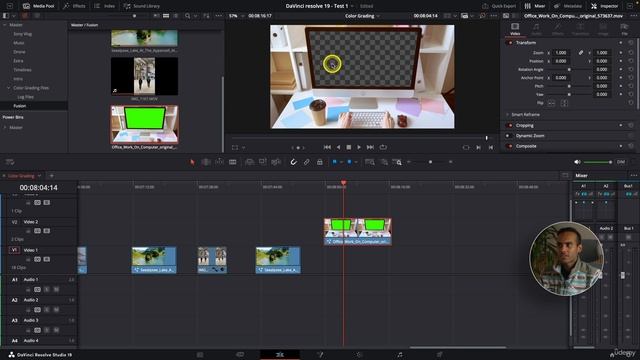The image size is (640, 360).
Task: Open the Media Pool panel
Action: 39,6
